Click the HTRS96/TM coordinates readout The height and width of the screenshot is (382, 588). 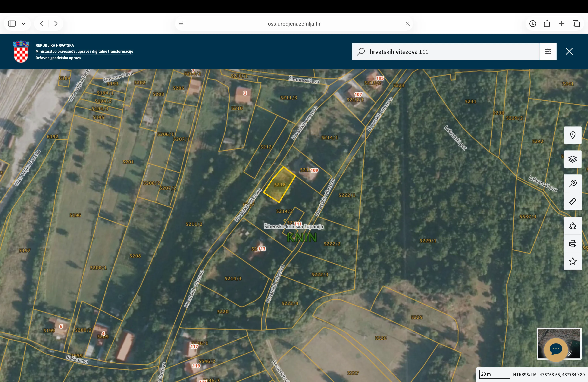coord(549,375)
